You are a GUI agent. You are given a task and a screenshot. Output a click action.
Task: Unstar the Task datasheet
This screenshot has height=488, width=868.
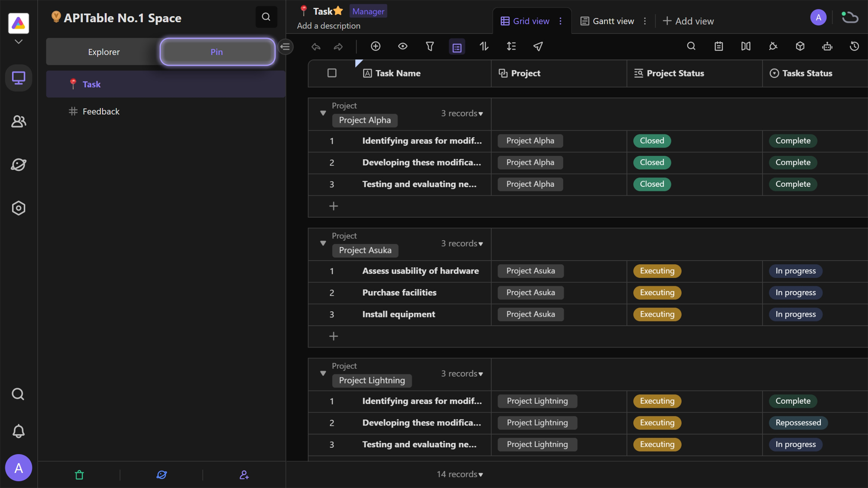(x=338, y=11)
